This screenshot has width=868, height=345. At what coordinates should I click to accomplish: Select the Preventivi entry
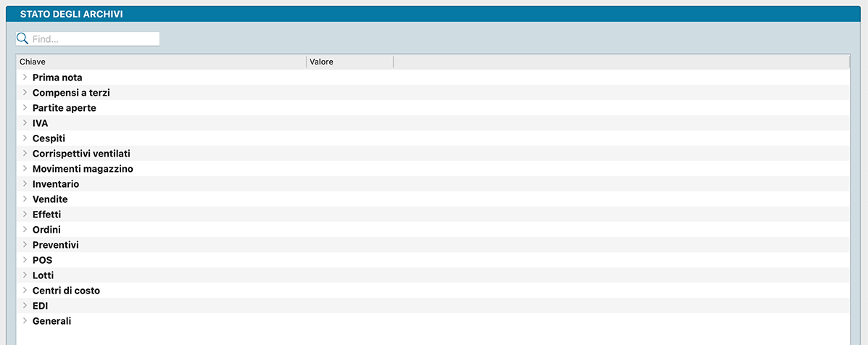pyautogui.click(x=55, y=245)
